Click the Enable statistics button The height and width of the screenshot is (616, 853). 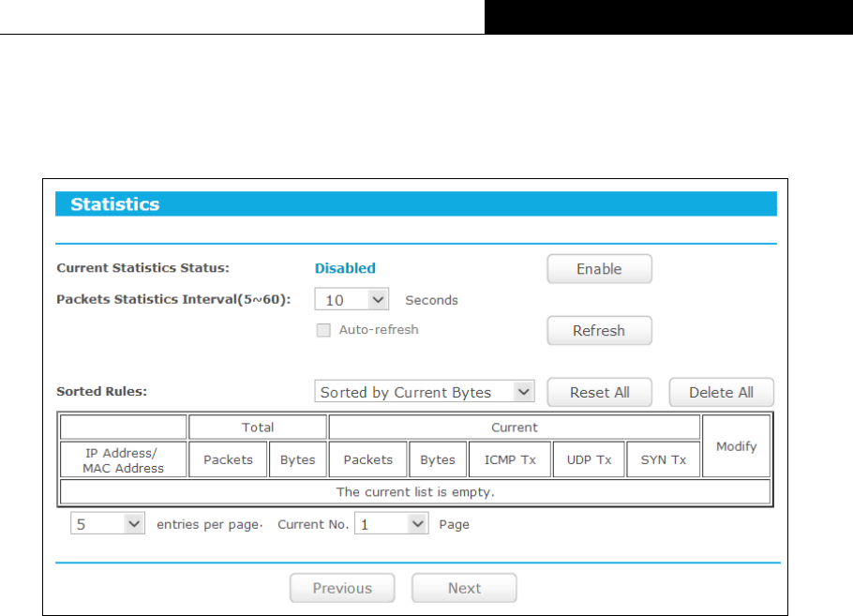[599, 269]
